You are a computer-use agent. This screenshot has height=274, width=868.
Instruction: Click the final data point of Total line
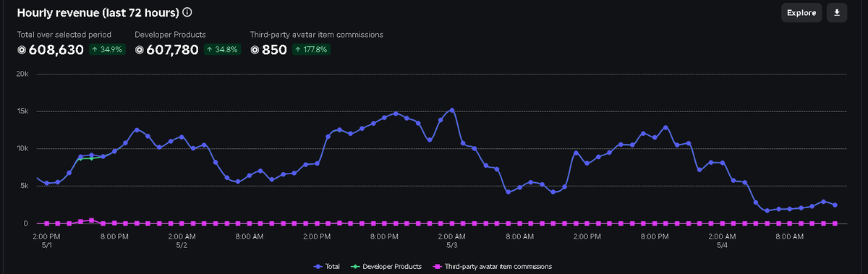pyautogui.click(x=835, y=205)
